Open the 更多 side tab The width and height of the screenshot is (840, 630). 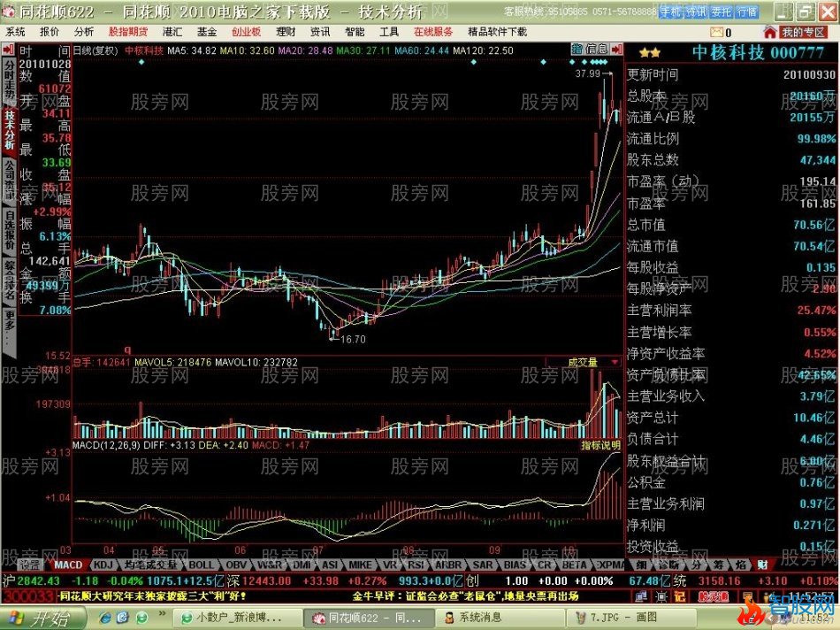pyautogui.click(x=9, y=328)
